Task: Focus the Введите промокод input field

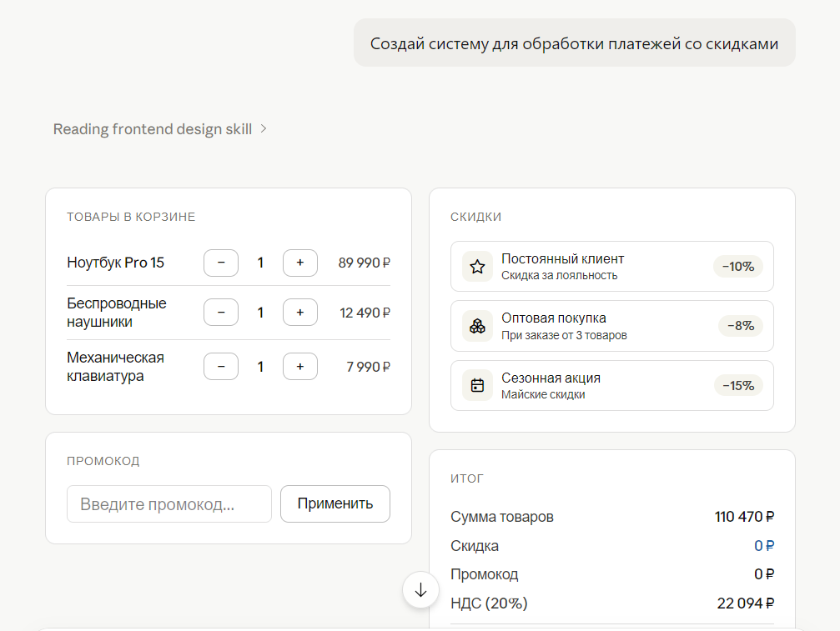Action: click(169, 503)
